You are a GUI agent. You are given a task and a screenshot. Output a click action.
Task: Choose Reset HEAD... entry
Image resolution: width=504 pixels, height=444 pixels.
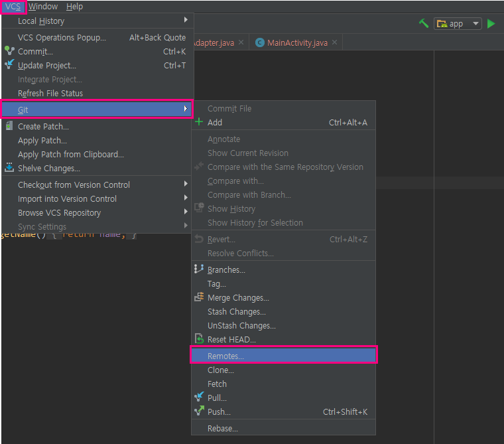(284, 339)
